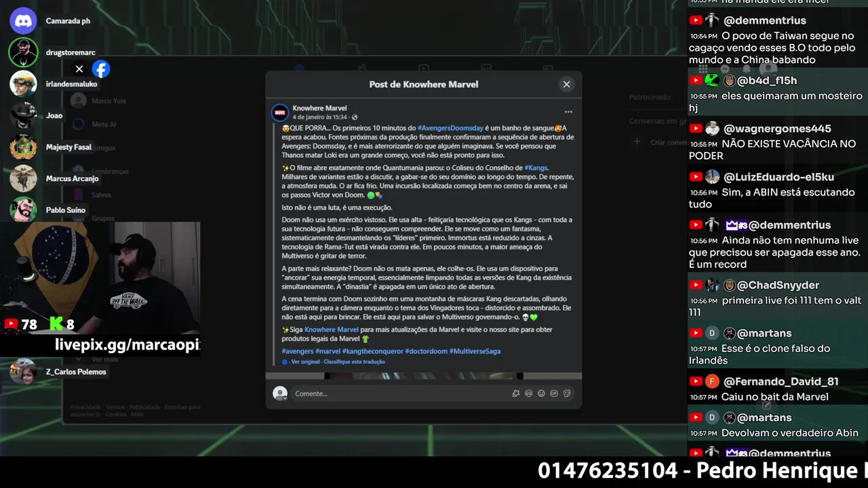Click the YouTube viewer count icon showing 78
This screenshot has width=868, height=488.
(11, 324)
